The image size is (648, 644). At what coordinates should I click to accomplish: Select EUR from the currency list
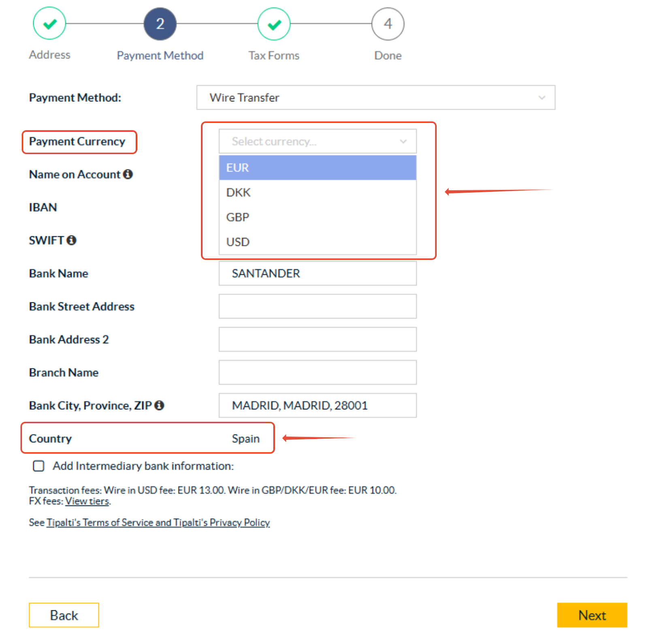(x=318, y=168)
